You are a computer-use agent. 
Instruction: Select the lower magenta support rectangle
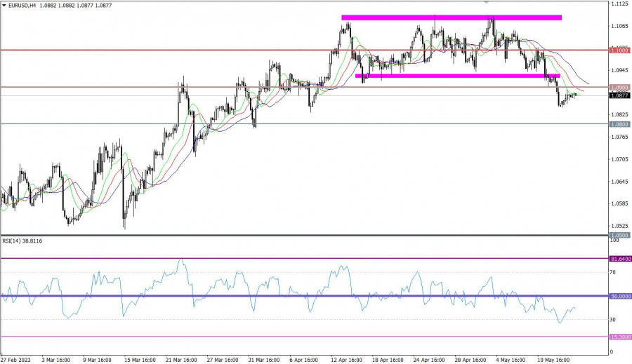(x=457, y=75)
